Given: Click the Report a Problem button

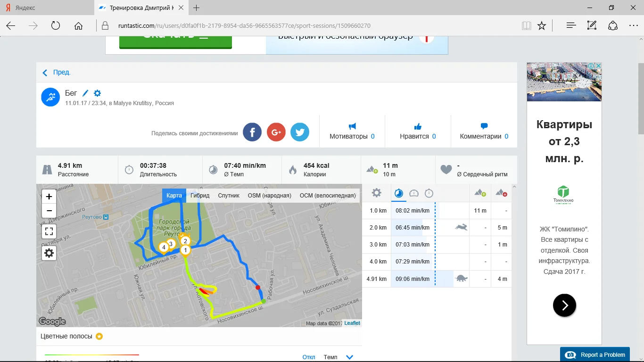Looking at the screenshot, I should pyautogui.click(x=597, y=354).
